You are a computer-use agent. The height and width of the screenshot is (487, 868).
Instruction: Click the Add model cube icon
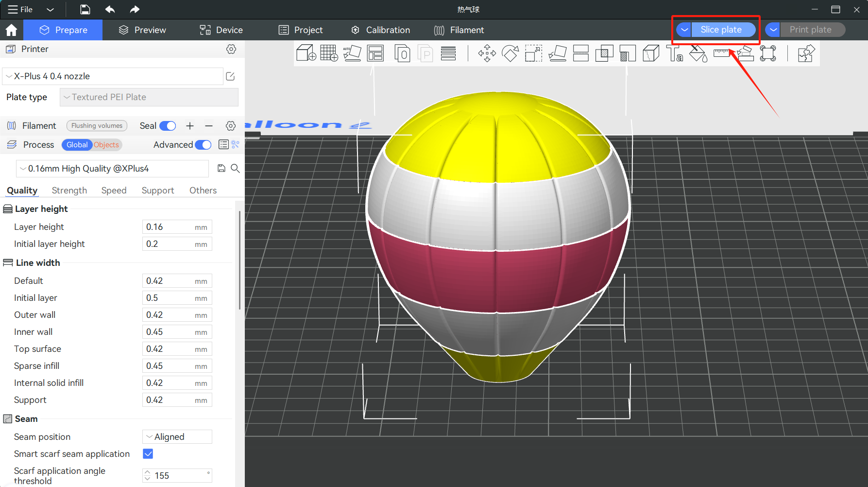[306, 53]
